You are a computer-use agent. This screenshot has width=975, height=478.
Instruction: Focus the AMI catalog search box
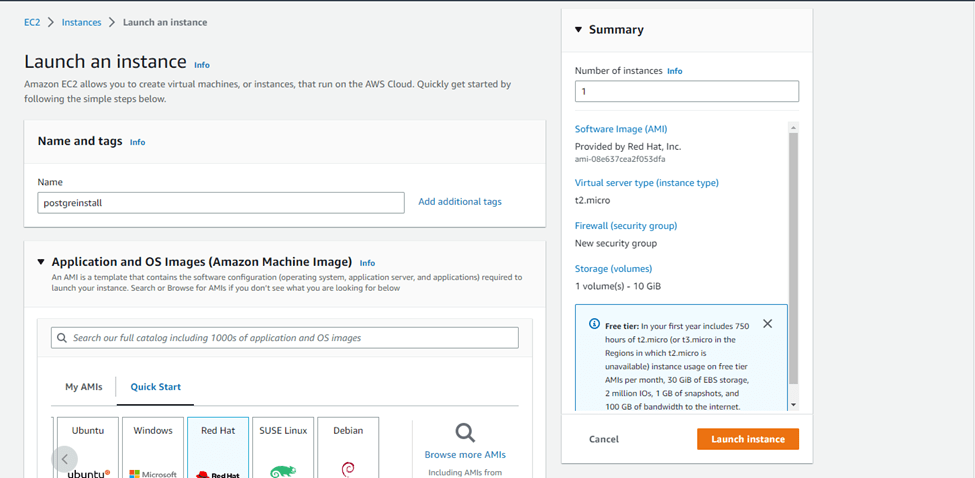coord(285,338)
